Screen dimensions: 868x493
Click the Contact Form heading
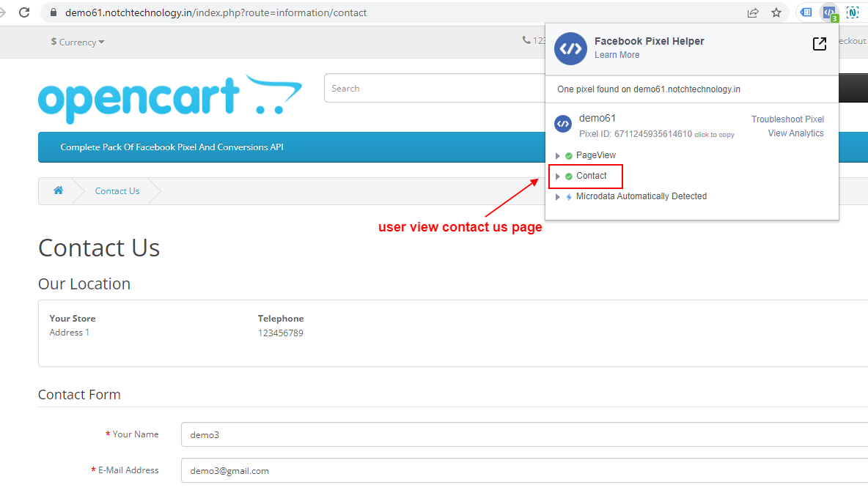(x=79, y=395)
